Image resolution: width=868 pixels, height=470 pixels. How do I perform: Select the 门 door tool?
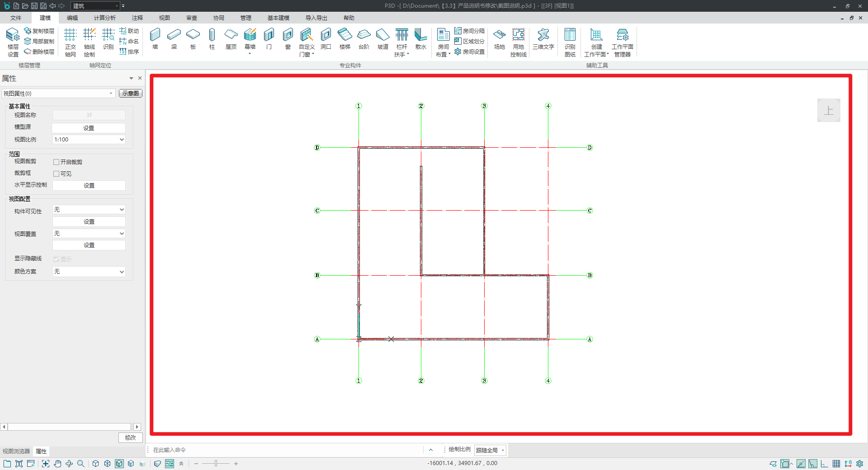pyautogui.click(x=269, y=39)
